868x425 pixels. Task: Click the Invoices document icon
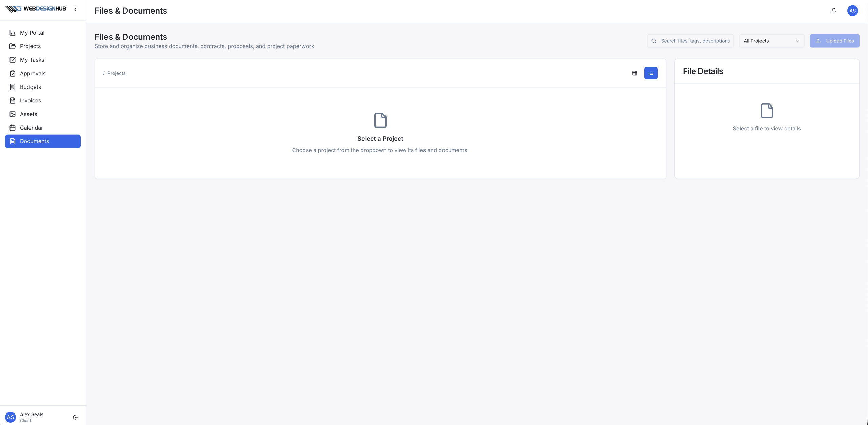pyautogui.click(x=13, y=100)
